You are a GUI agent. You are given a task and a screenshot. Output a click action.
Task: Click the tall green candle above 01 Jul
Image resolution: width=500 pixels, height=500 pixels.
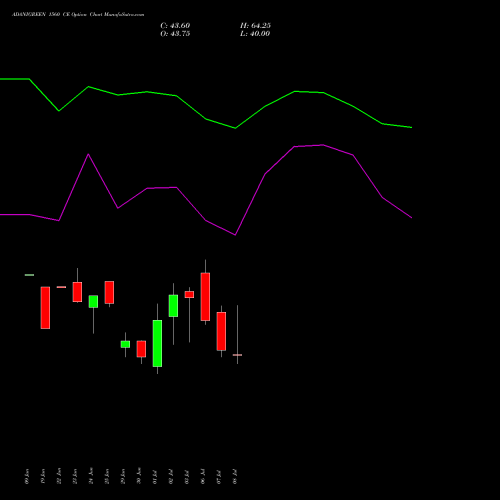pos(157,343)
